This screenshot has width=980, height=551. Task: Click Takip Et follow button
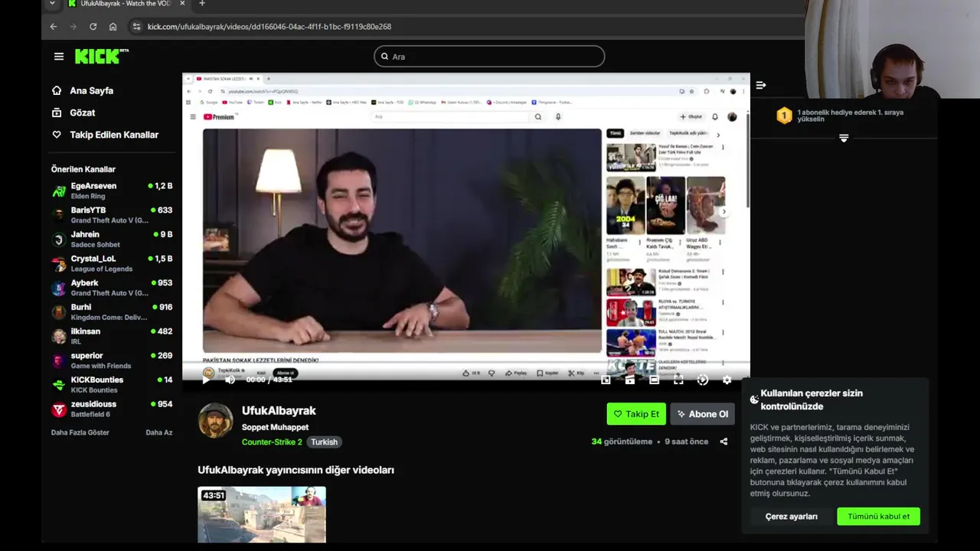coord(636,414)
